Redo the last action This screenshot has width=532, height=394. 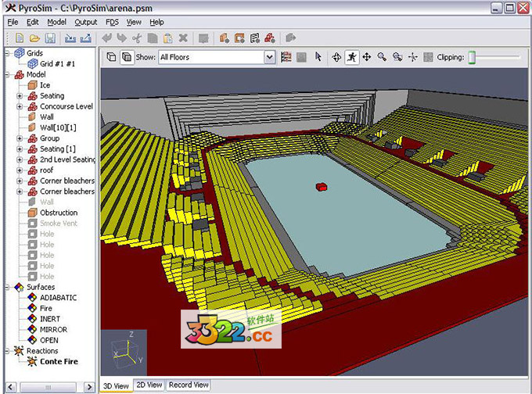click(x=121, y=38)
